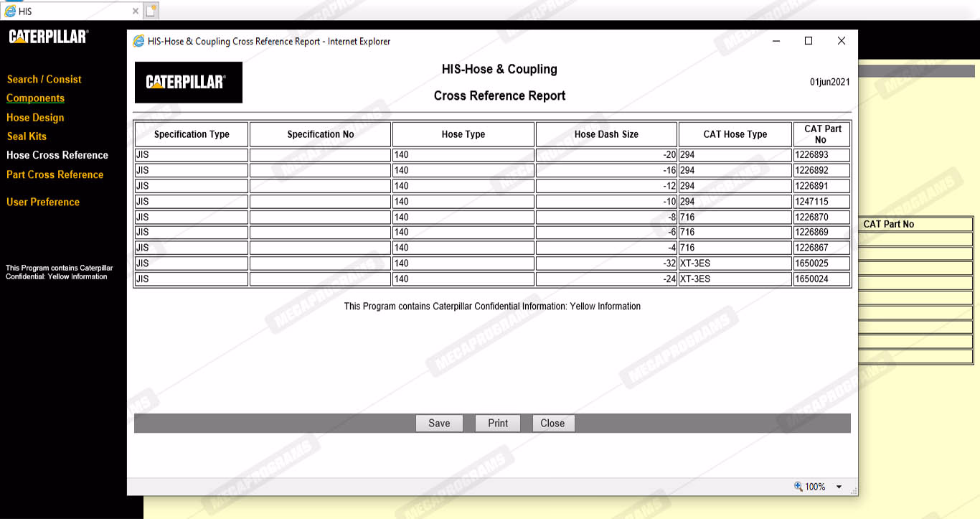Click the Caterpillar logo in the report header
Image resolution: width=980 pixels, height=519 pixels.
[x=189, y=83]
